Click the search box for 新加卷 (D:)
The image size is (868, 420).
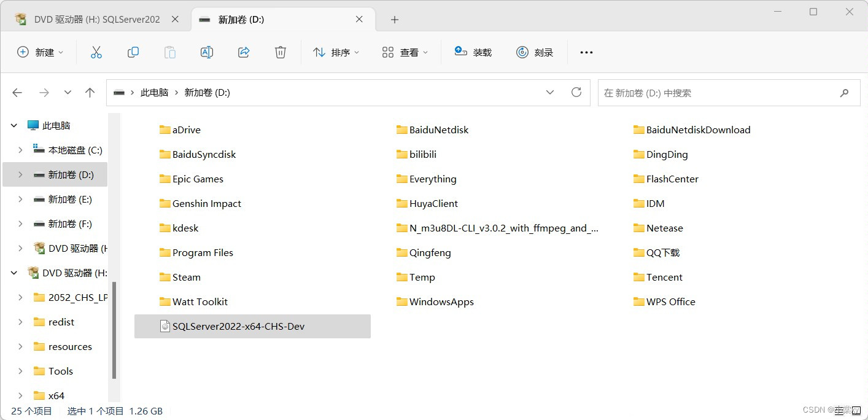[729, 93]
